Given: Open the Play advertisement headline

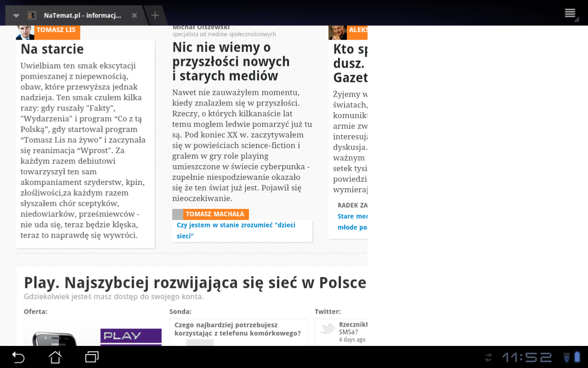Looking at the screenshot, I should 195,282.
